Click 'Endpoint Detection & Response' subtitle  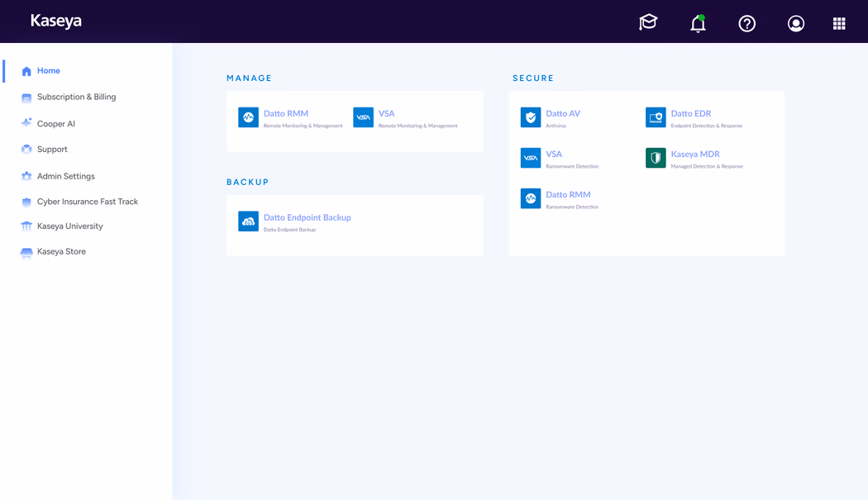(x=706, y=126)
